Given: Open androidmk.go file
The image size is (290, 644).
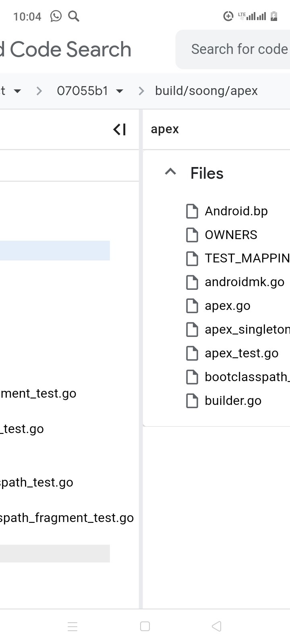Looking at the screenshot, I should coord(244,282).
